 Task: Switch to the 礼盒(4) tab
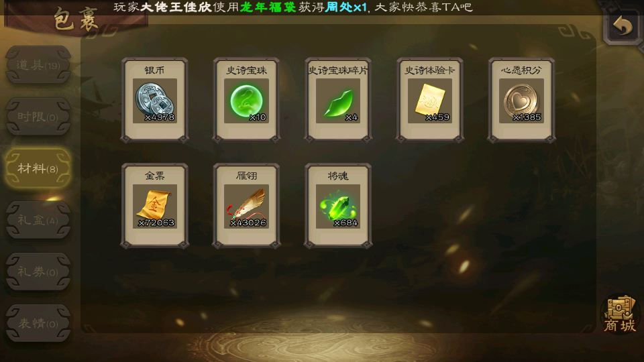click(38, 220)
